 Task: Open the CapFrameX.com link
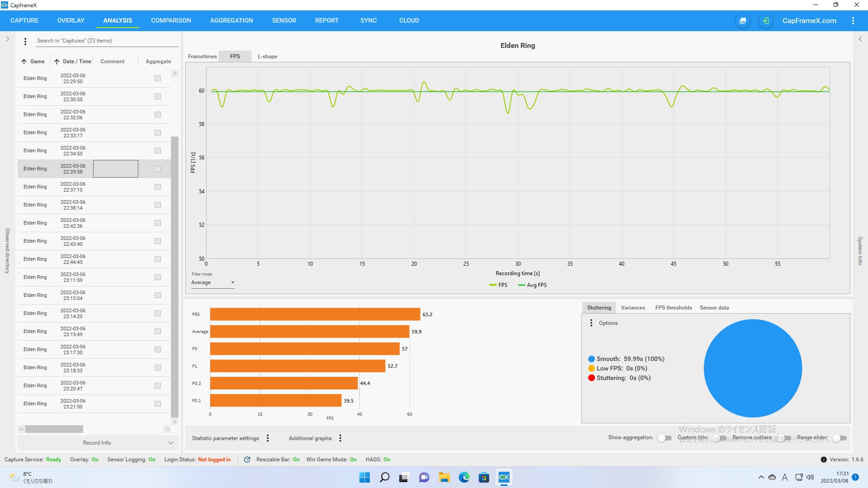tap(809, 21)
